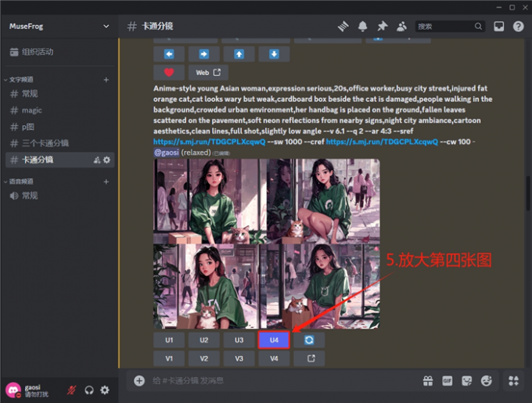The width and height of the screenshot is (532, 403).
Task: Upscale first image with U1
Action: click(x=169, y=340)
